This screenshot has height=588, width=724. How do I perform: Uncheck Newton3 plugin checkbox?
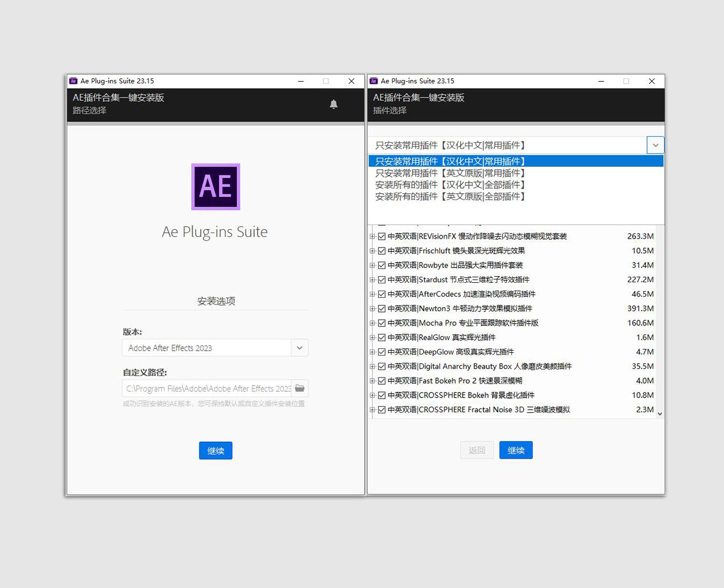pyautogui.click(x=382, y=309)
